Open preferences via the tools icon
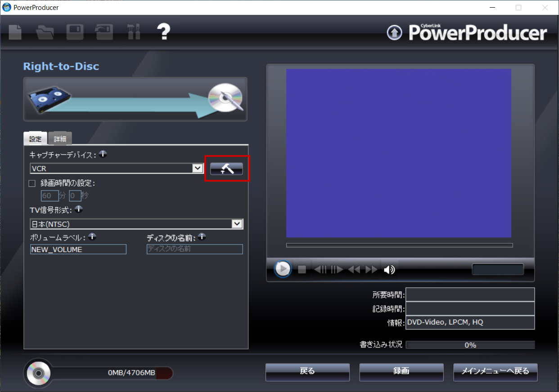Image resolution: width=559 pixels, height=392 pixels. point(134,32)
